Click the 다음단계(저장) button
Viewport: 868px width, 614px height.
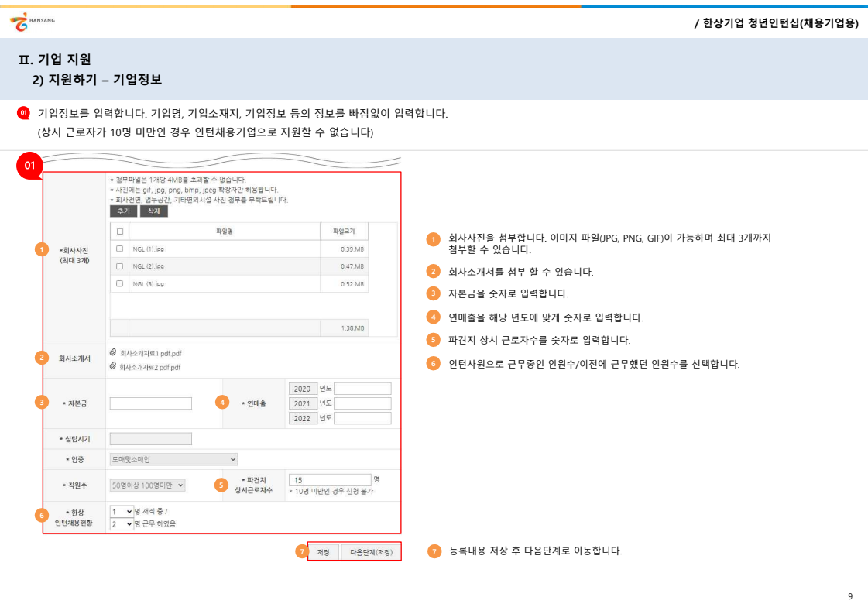(371, 552)
